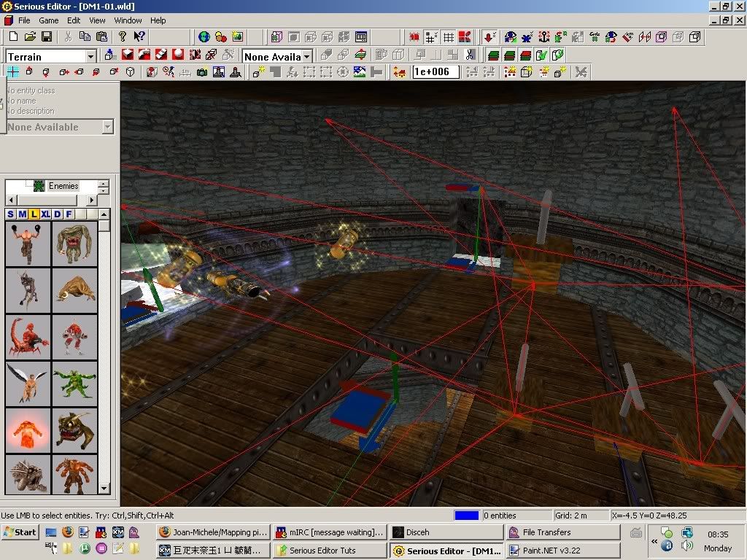The height and width of the screenshot is (560, 747).
Task: Click the Windows Start button
Action: click(x=20, y=532)
